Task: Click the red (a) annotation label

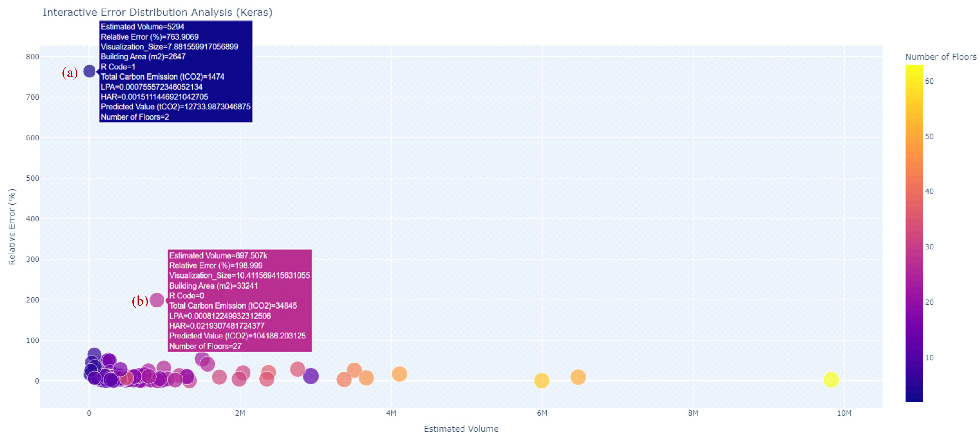Action: click(x=70, y=72)
